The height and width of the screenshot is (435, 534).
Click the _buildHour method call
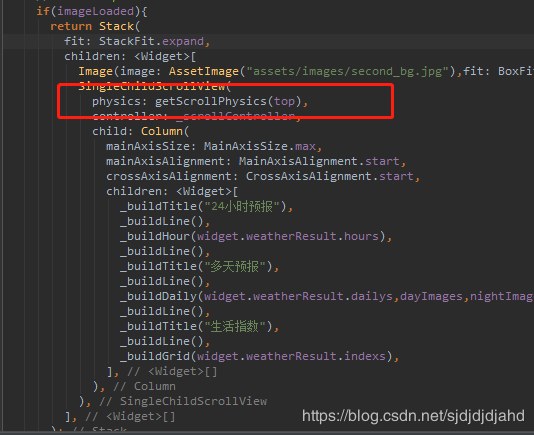pos(155,236)
